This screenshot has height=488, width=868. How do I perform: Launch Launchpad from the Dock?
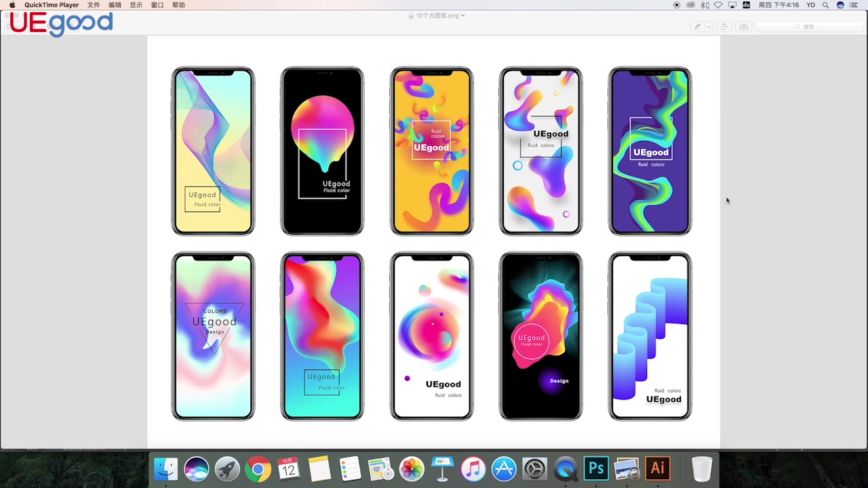(x=226, y=468)
